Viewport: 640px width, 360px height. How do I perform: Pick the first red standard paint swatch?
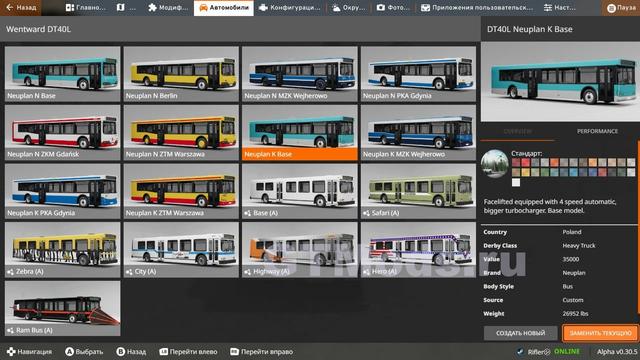click(516, 162)
